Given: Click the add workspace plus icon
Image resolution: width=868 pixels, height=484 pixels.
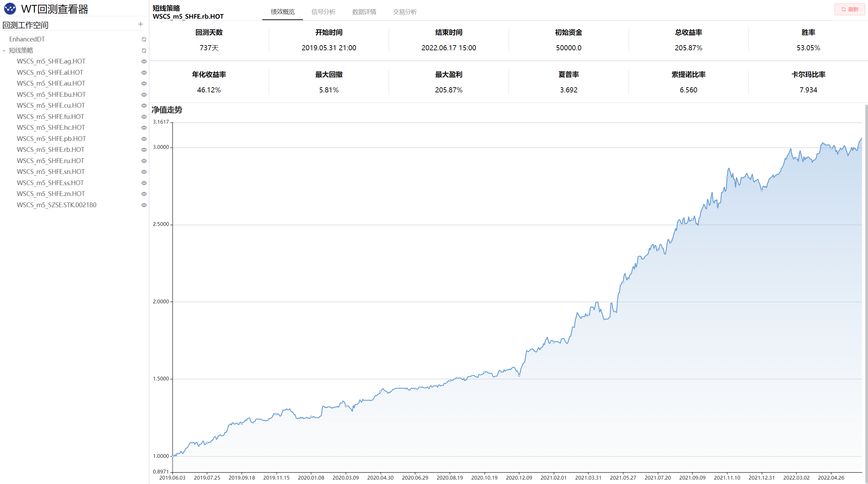Looking at the screenshot, I should tap(141, 24).
